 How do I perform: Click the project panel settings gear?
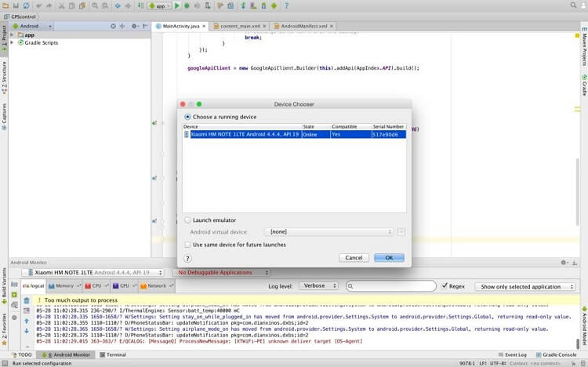click(135, 26)
